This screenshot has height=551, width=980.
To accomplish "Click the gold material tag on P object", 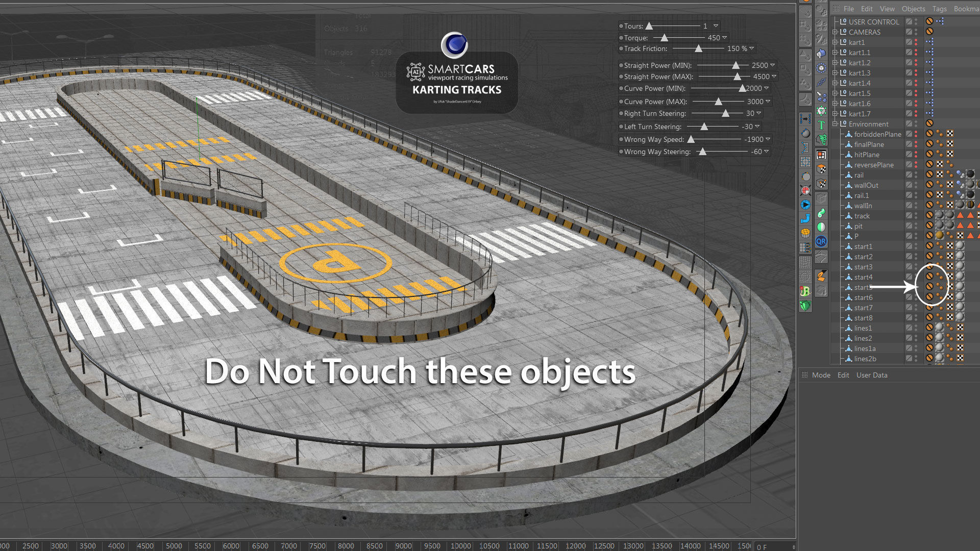I will [939, 236].
